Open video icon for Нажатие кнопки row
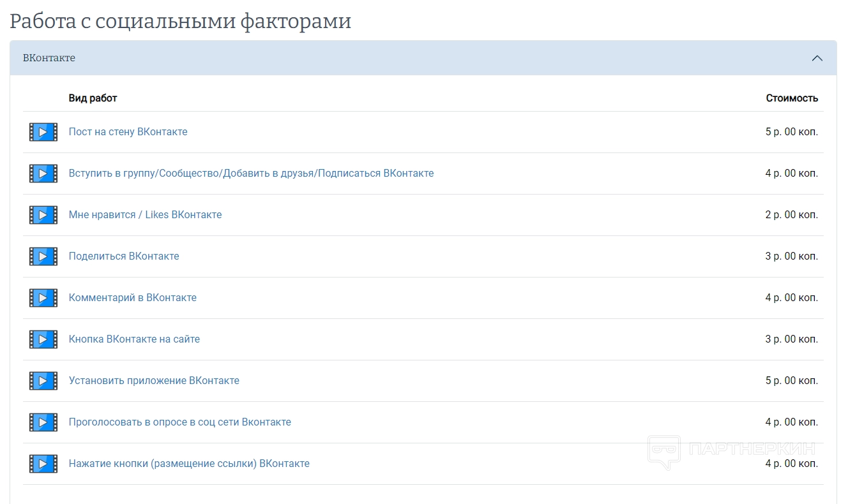848x504 pixels. pos(43,464)
